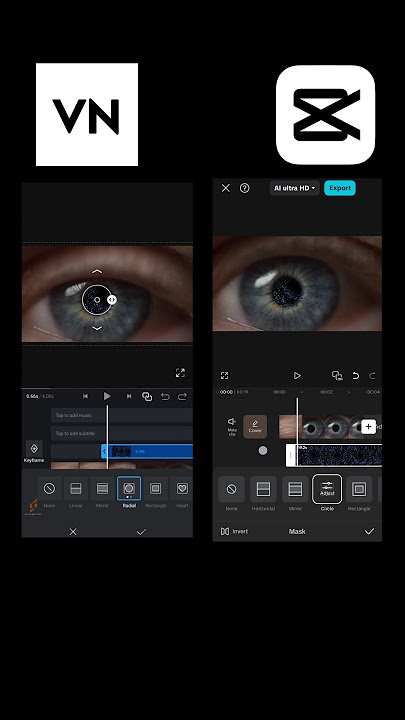Click the center point of the radial mask
The height and width of the screenshot is (720, 405).
point(97,300)
